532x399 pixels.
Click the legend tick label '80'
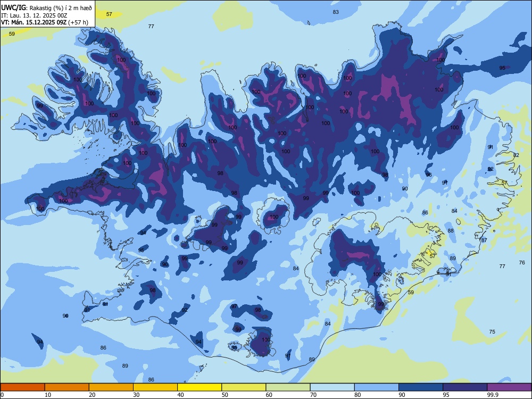pyautogui.click(x=358, y=395)
